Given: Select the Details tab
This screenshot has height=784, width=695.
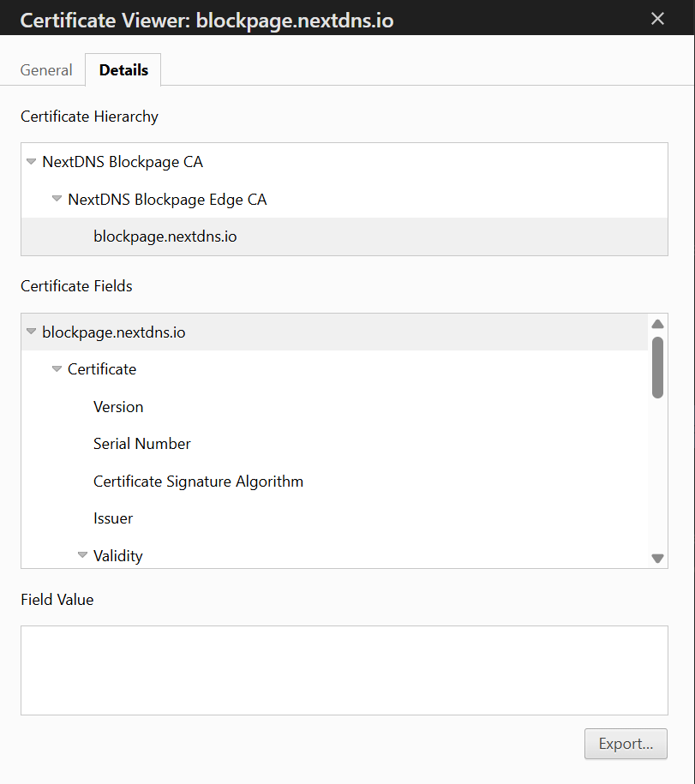Looking at the screenshot, I should pyautogui.click(x=123, y=70).
